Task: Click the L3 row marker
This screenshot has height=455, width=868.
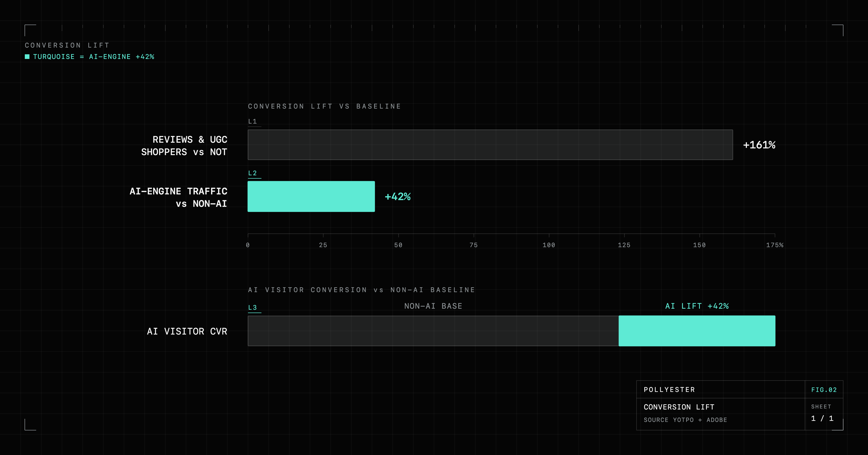Action: point(252,308)
